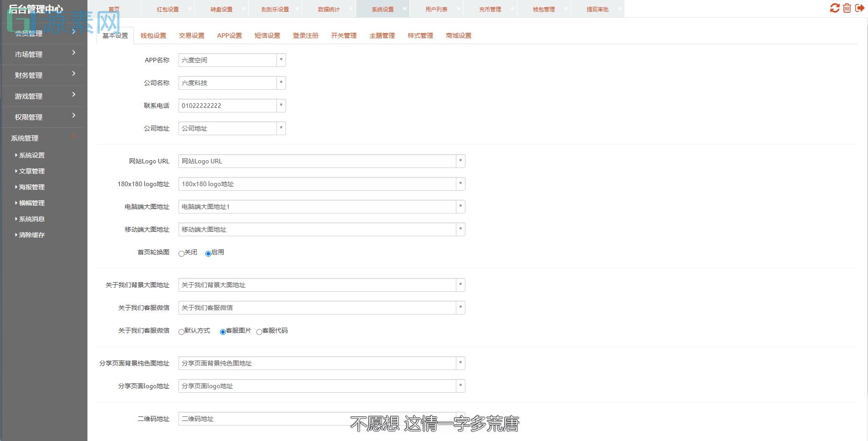Viewport: 868px width, 441px height.
Task: Click the refresh icon at top right
Action: pos(834,8)
